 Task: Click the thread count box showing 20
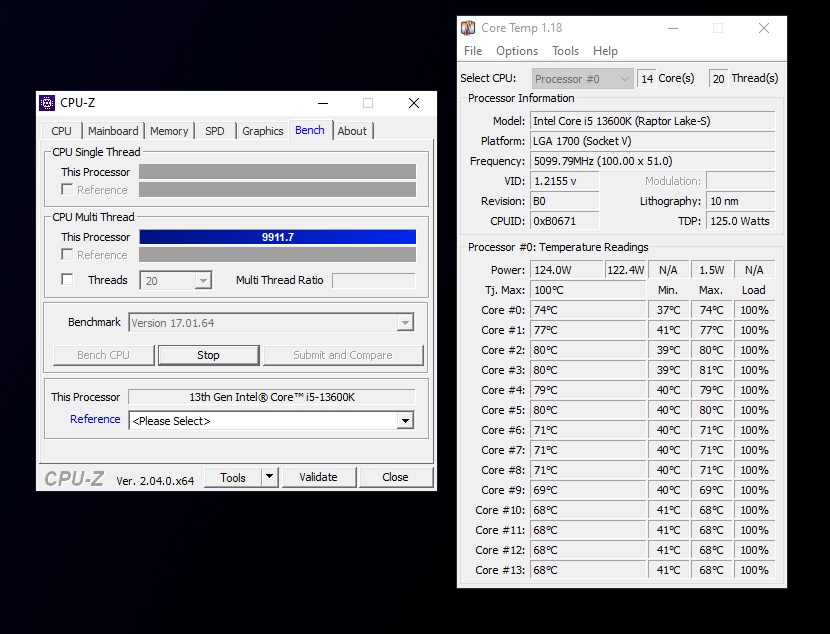718,79
